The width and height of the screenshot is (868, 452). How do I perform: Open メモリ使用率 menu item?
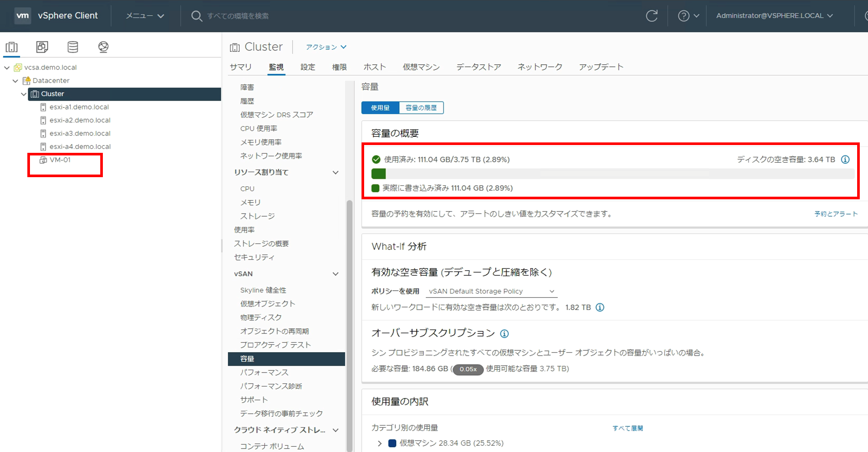[x=261, y=142]
